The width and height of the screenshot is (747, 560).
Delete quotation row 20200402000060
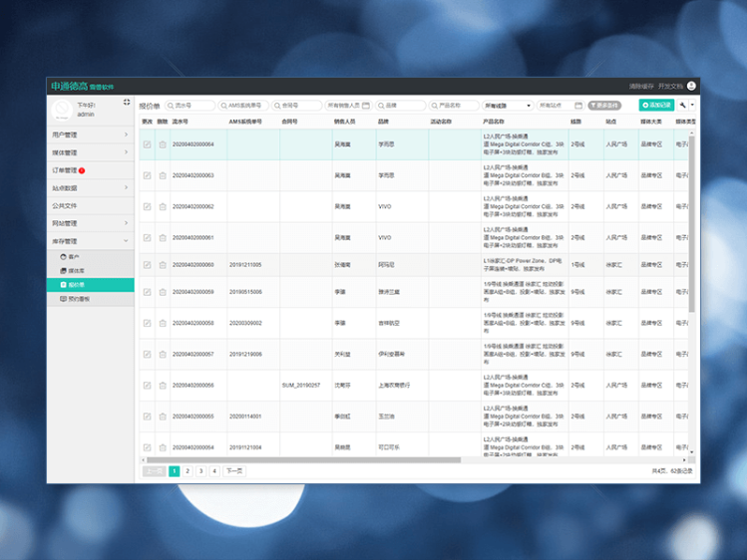[x=163, y=264]
